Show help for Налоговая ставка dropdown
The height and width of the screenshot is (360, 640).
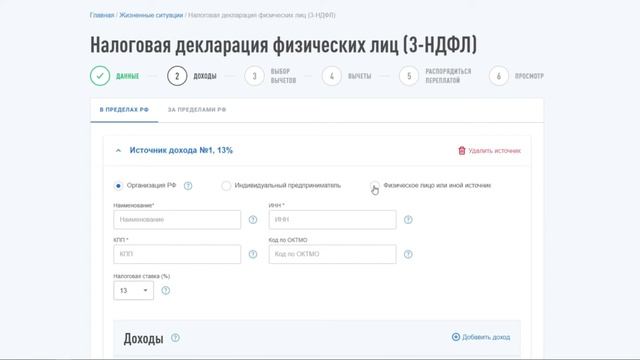tap(165, 290)
